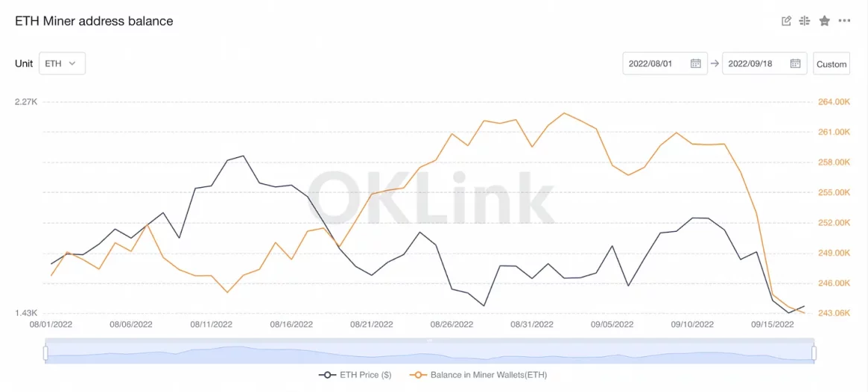Click the ETH Price legend marker icon
Screen dimensions: 868x392
pyautogui.click(x=326, y=375)
